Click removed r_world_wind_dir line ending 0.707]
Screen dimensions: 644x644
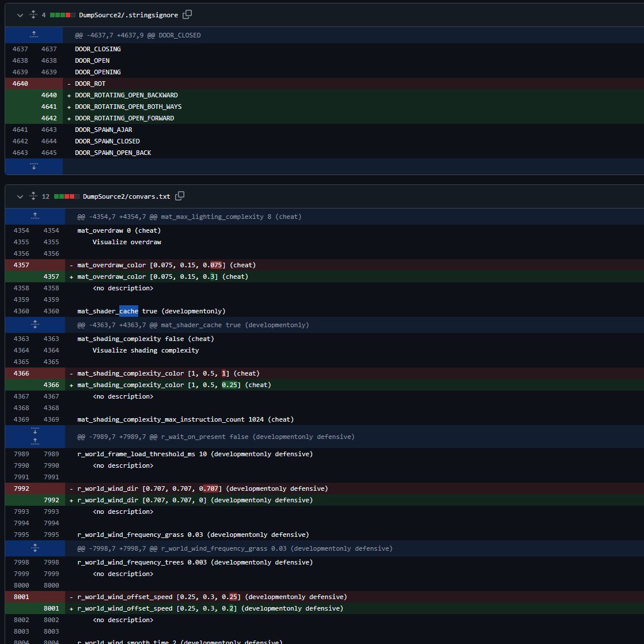(203, 488)
